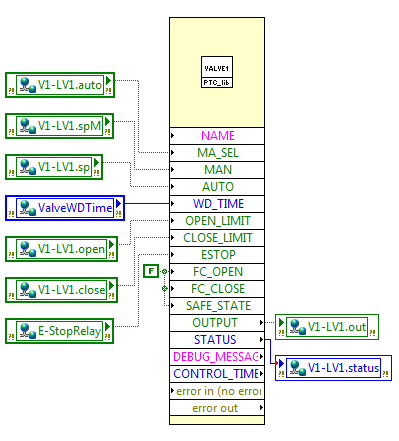Select the V1-LV1.out output variable icon
This screenshot has width=399, height=441.
click(297, 327)
